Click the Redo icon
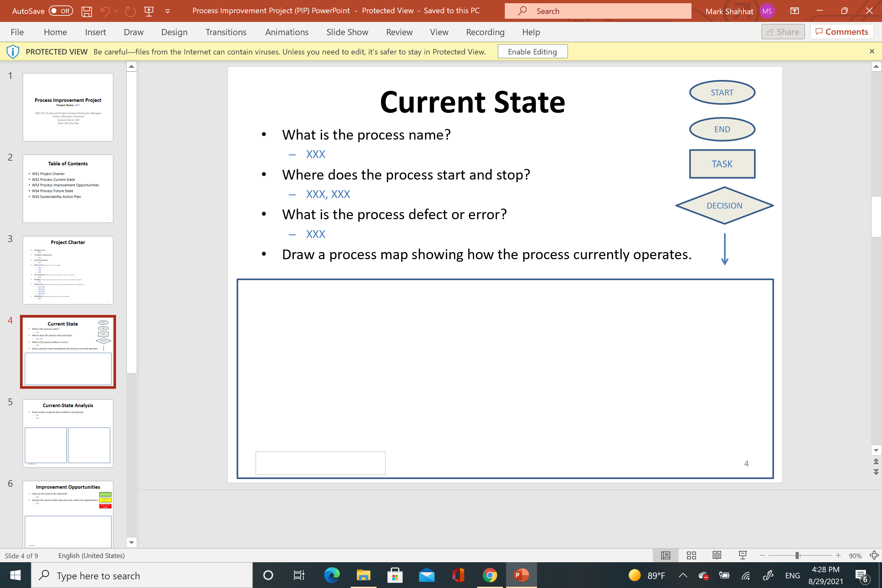Screen dimensions: 882x588 tap(130, 11)
